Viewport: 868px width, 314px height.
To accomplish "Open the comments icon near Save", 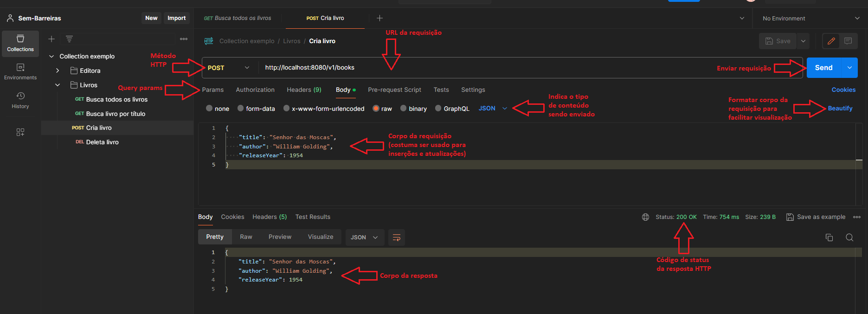I will (848, 41).
